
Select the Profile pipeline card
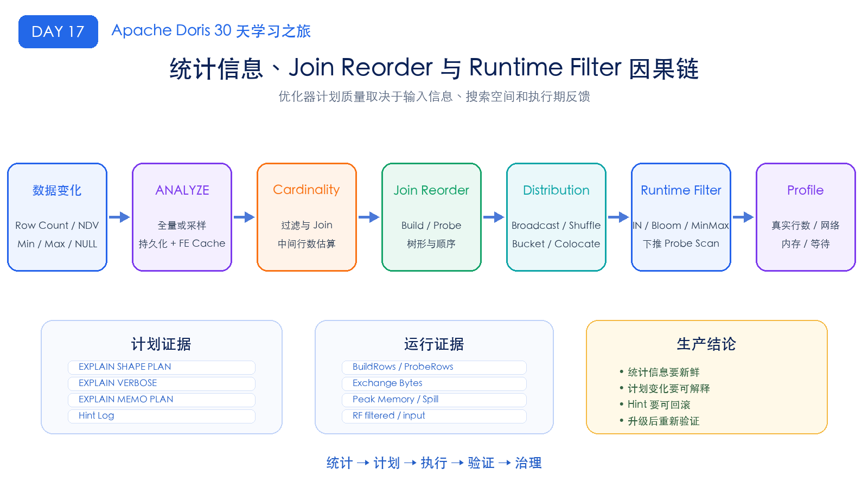[806, 217]
